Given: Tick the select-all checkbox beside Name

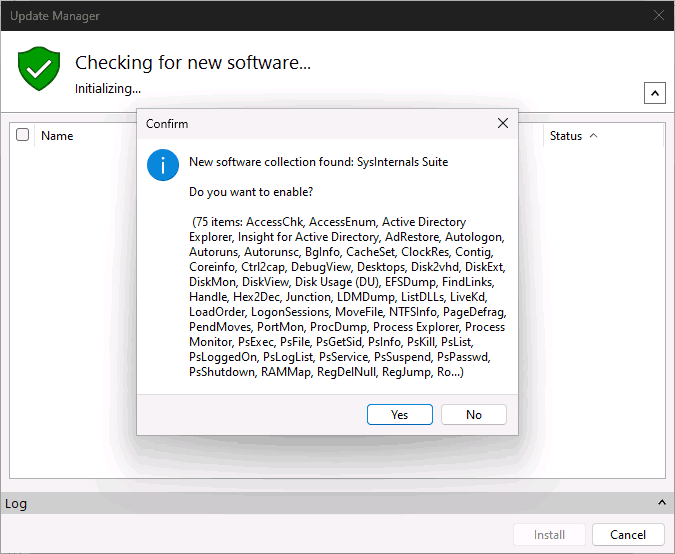Looking at the screenshot, I should [x=22, y=135].
